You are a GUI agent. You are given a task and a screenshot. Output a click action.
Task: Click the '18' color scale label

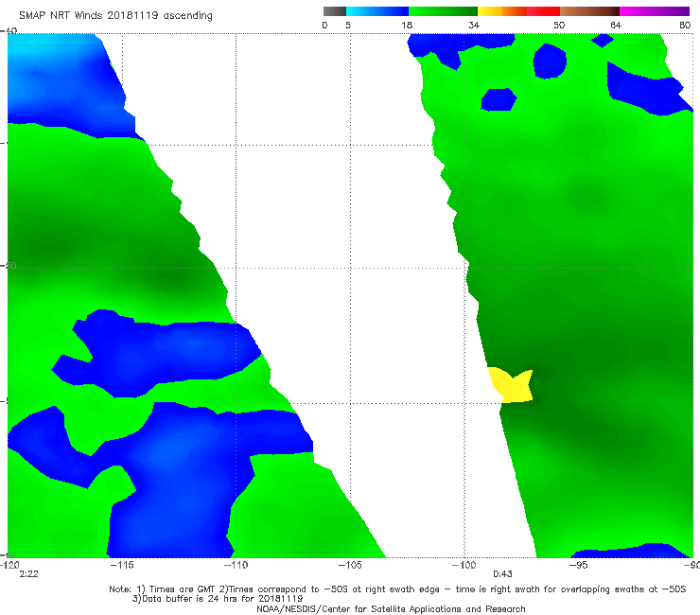tap(407, 26)
